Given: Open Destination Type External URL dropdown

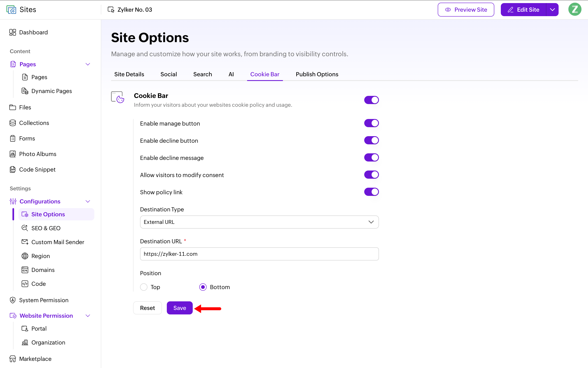Looking at the screenshot, I should coord(259,222).
